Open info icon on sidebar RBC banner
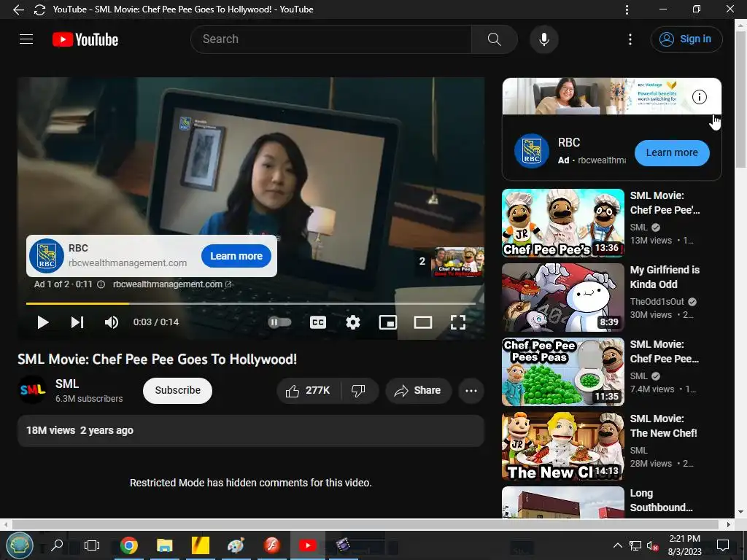The image size is (747, 560). 700,97
